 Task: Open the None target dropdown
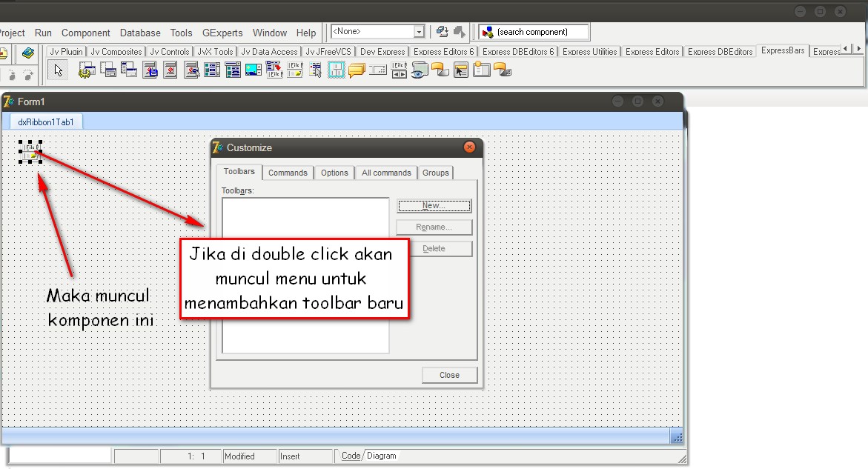pos(420,31)
